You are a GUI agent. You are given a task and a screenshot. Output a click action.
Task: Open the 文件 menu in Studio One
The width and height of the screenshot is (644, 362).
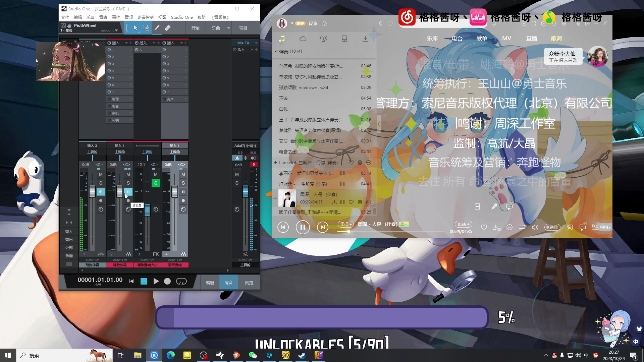pyautogui.click(x=65, y=17)
